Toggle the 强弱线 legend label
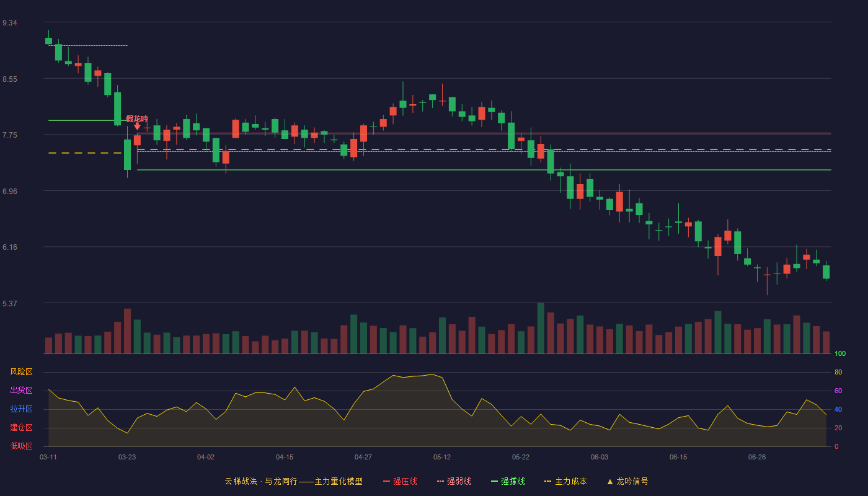868x496 pixels. point(459,482)
